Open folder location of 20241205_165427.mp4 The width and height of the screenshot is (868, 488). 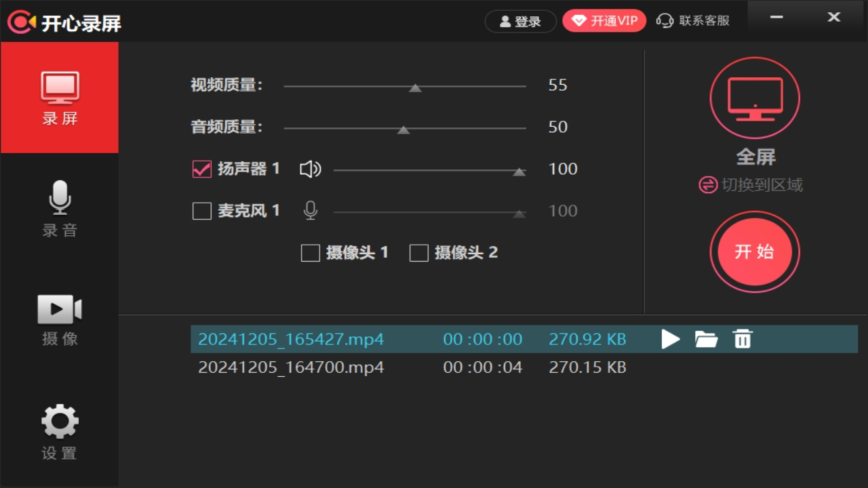(x=707, y=339)
